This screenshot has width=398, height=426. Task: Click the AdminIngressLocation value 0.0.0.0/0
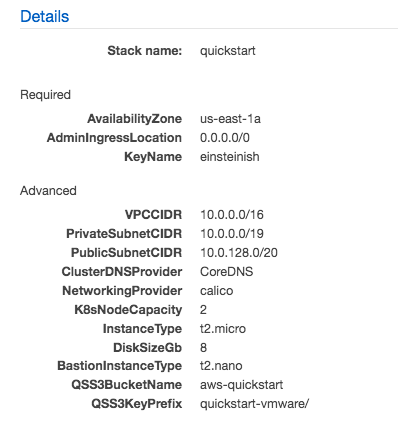(225, 138)
